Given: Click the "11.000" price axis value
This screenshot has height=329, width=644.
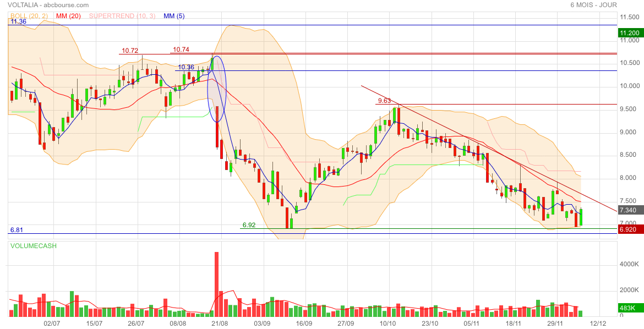Looking at the screenshot, I should point(630,40).
